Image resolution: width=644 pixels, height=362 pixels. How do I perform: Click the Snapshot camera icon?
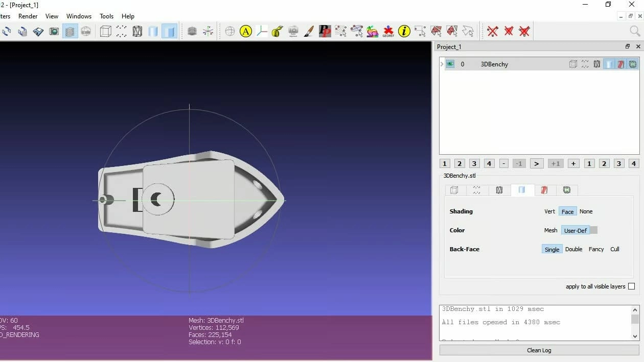pos(54,32)
